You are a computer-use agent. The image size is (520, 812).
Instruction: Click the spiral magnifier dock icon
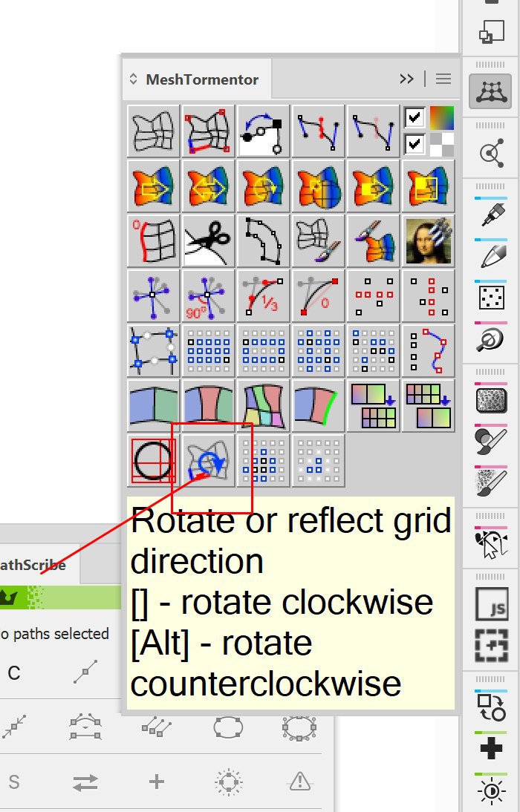490,340
